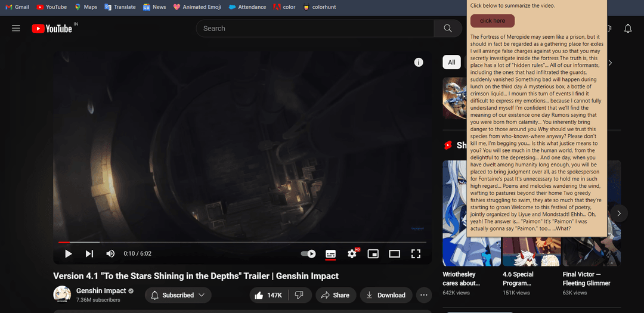
Task: Open the notifications bell
Action: tap(627, 29)
